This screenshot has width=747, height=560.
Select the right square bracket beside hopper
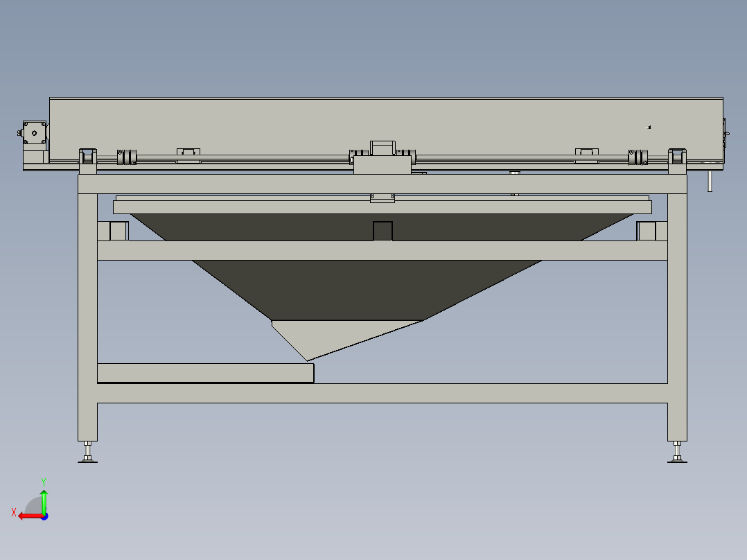tap(646, 231)
